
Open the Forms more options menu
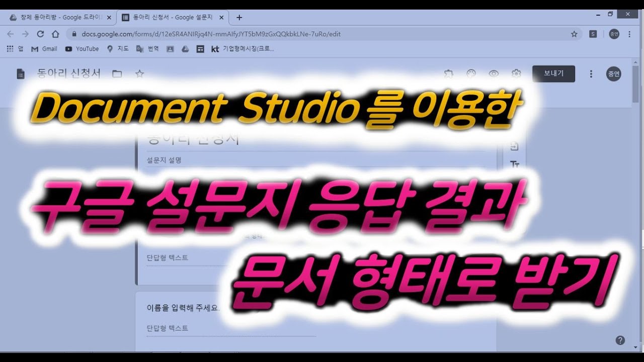[591, 74]
